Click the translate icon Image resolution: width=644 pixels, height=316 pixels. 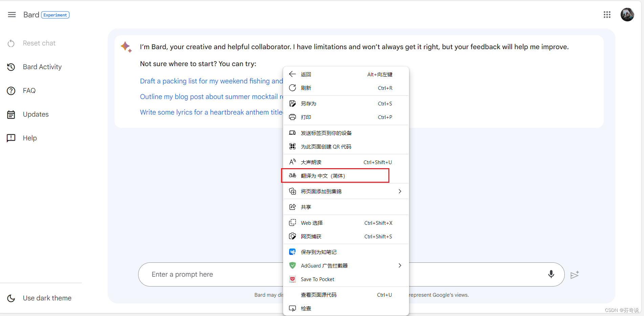(x=293, y=175)
